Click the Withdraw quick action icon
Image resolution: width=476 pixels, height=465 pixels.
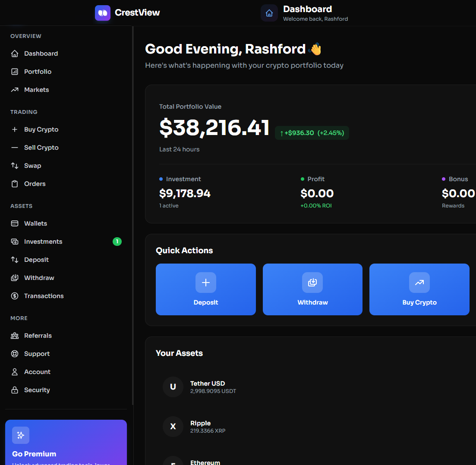312,283
